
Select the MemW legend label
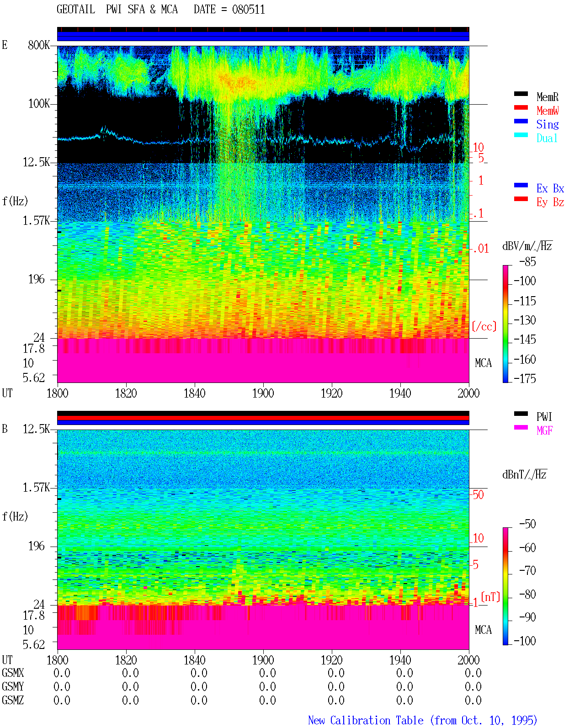click(x=548, y=111)
